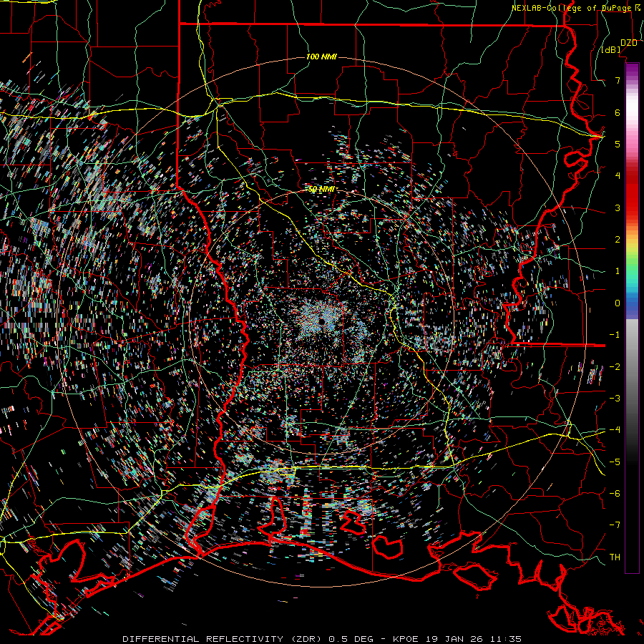Click the 1 label on the ZDR legend
Image resolution: width=644 pixels, height=644 pixels.
coord(618,271)
